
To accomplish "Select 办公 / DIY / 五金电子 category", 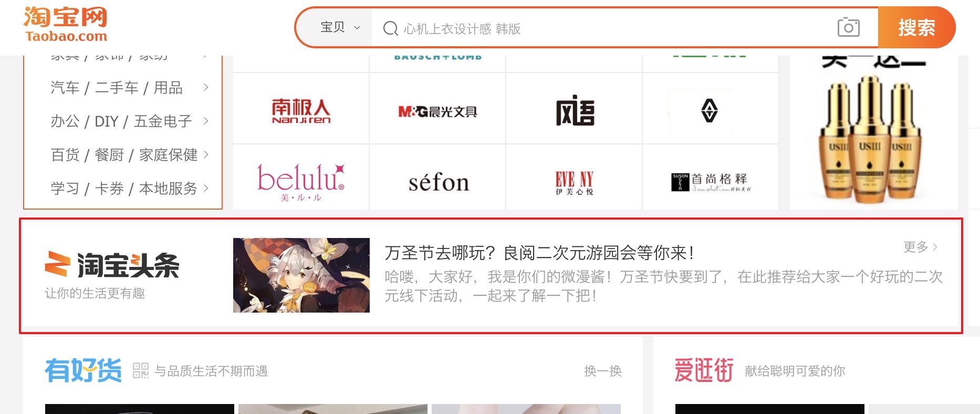I will click(x=121, y=121).
